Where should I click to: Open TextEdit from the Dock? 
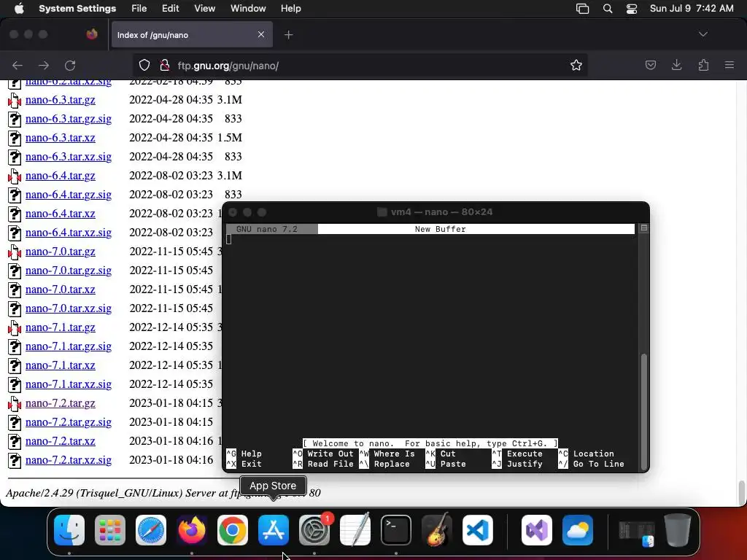point(355,530)
